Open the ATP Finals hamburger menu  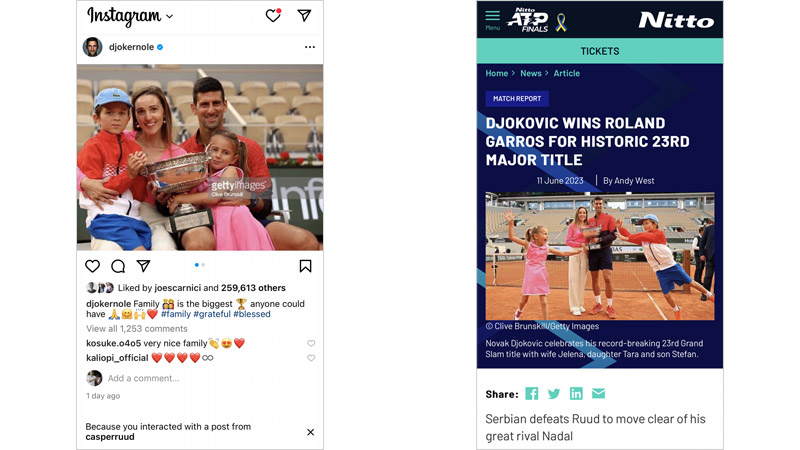pyautogui.click(x=492, y=19)
